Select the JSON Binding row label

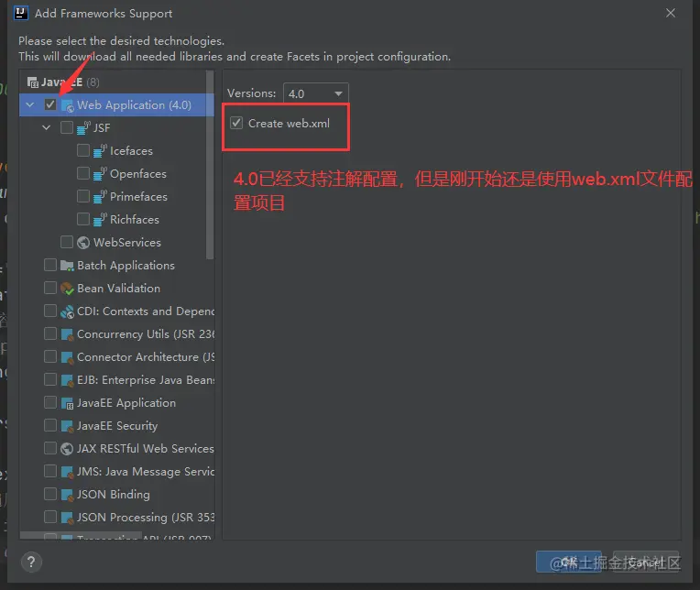coord(114,495)
